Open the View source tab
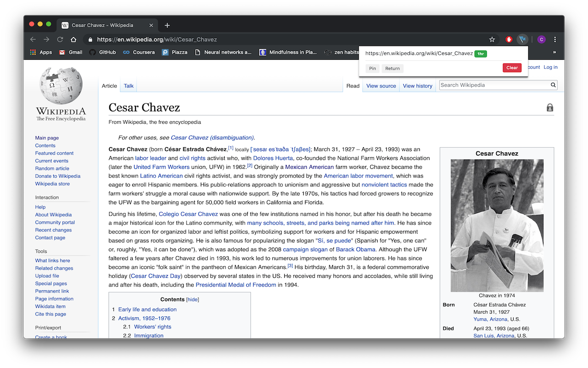The width and height of the screenshot is (588, 368). click(x=381, y=86)
